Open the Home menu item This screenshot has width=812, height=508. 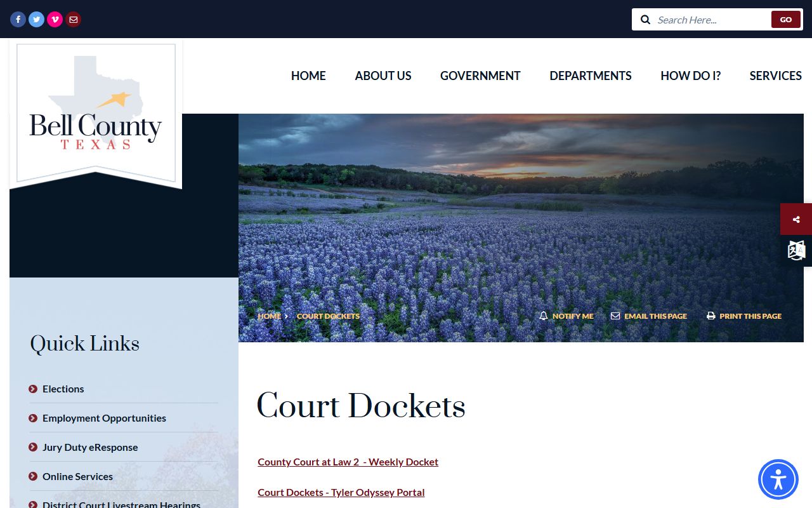308,76
